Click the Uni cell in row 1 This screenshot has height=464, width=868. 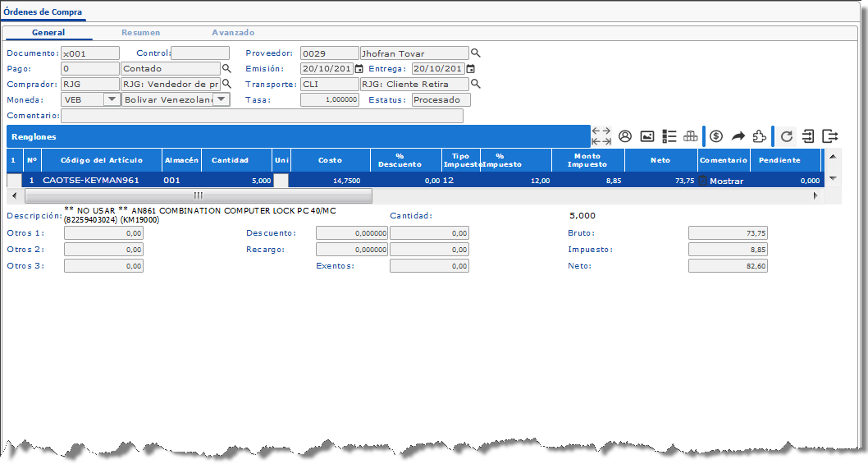(281, 181)
